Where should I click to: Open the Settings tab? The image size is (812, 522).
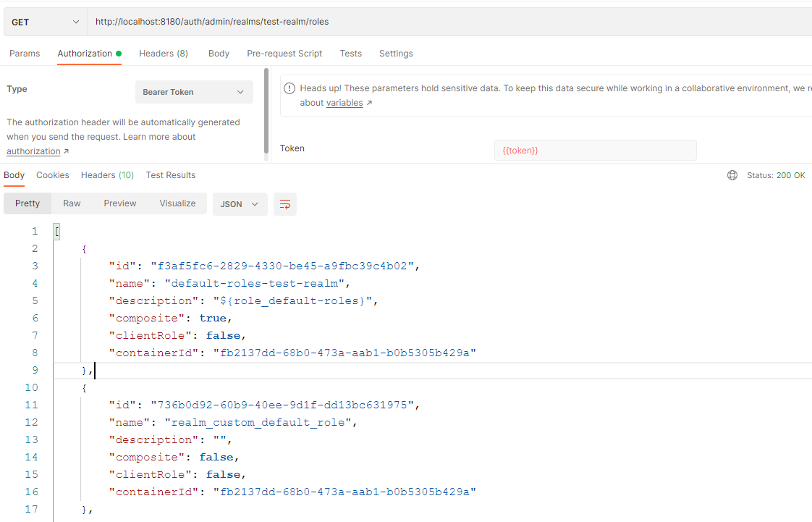tap(396, 54)
